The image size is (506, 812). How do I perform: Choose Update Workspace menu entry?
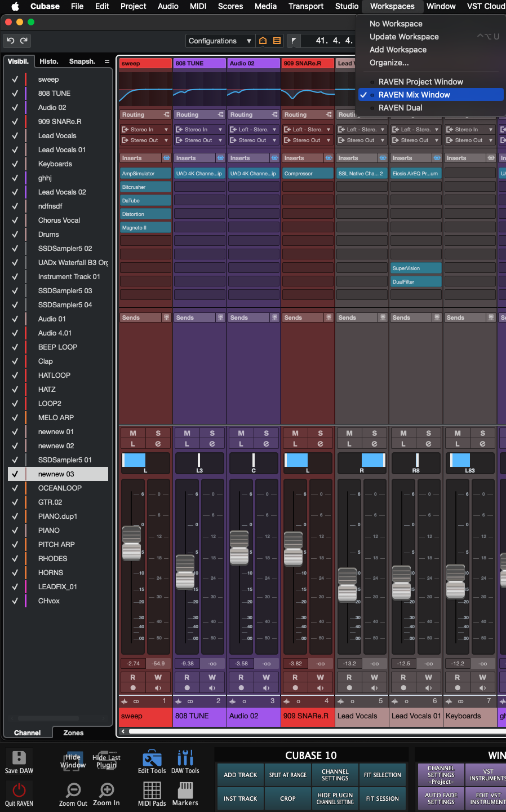coord(404,37)
